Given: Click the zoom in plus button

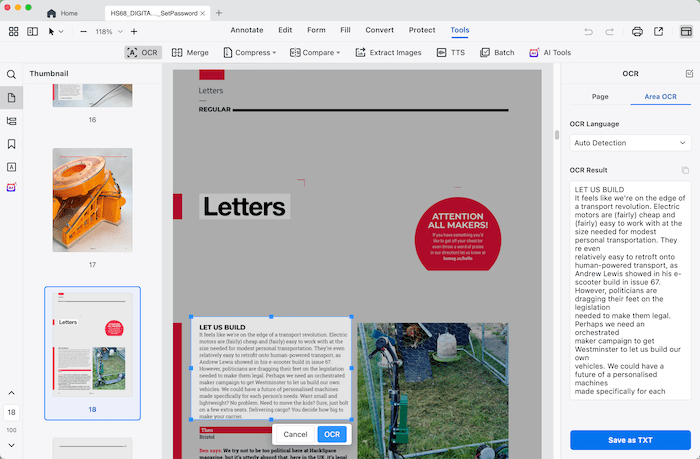Looking at the screenshot, I should point(134,31).
